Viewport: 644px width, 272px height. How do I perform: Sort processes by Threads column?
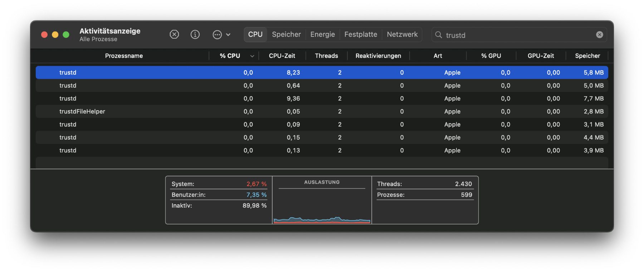click(x=326, y=56)
